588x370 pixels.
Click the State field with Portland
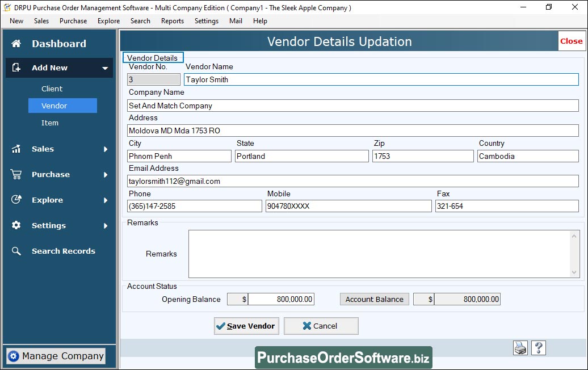[x=302, y=156]
